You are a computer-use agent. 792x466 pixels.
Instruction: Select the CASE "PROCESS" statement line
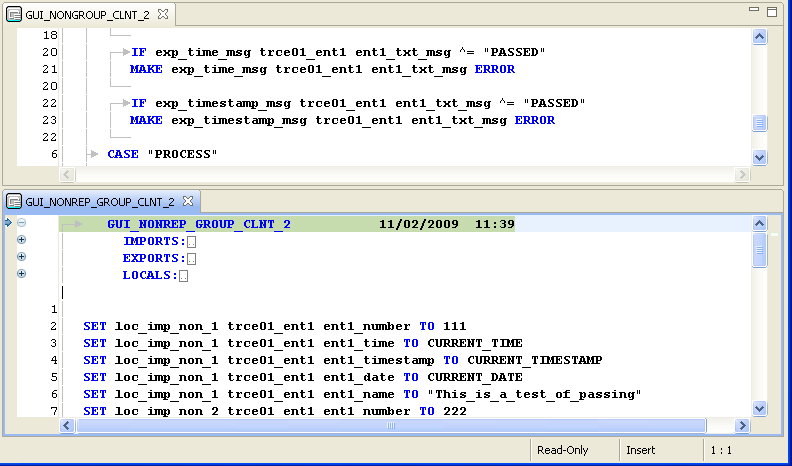tap(162, 154)
